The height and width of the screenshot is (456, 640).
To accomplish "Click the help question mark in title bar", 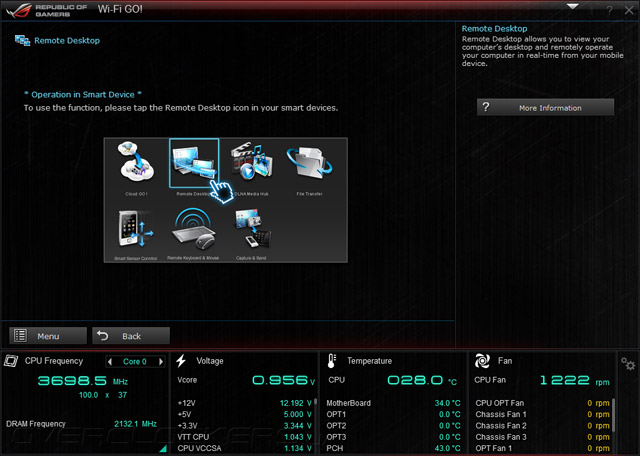I will pos(609,11).
